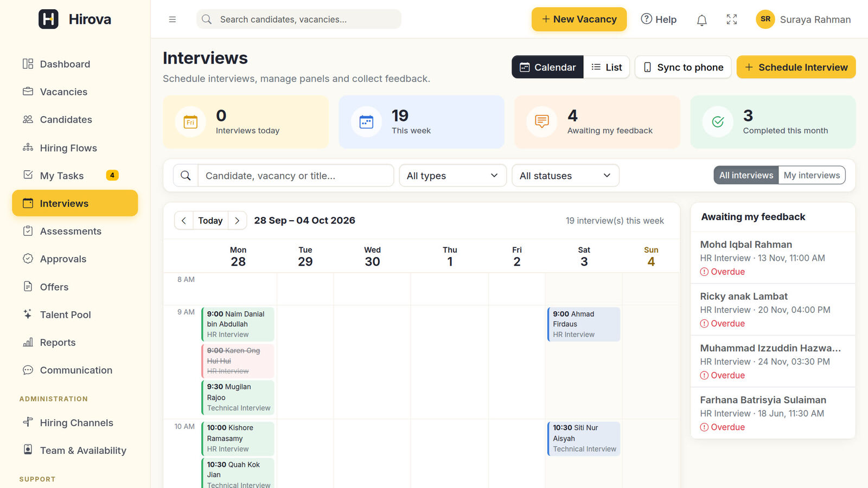
Task: Focus the Candidate, vacancy or title field
Action: click(296, 176)
